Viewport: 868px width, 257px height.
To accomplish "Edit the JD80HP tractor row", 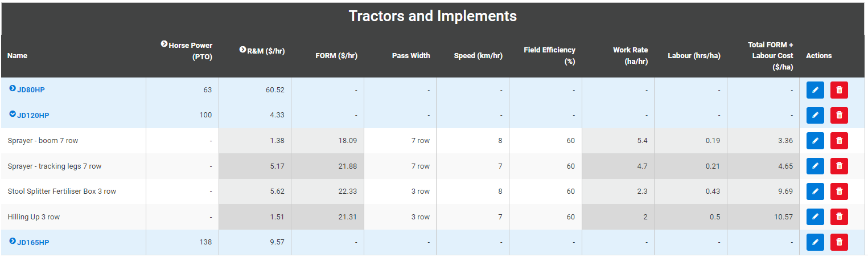I will pos(815,90).
